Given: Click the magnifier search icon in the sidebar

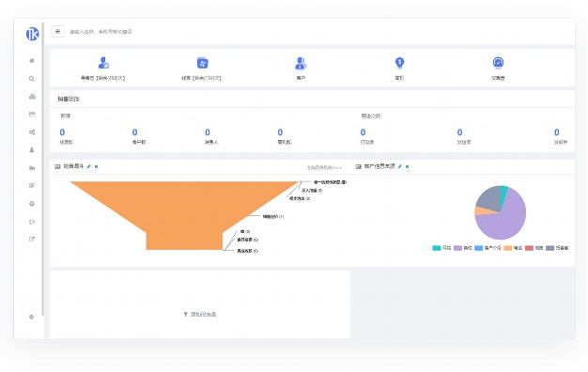Looking at the screenshot, I should 32,78.
